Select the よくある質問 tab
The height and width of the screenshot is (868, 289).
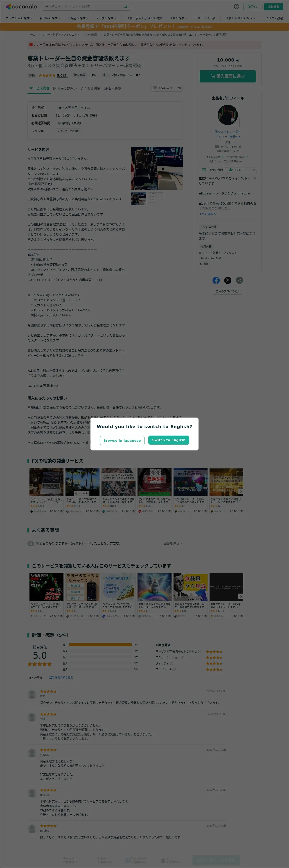(x=90, y=88)
